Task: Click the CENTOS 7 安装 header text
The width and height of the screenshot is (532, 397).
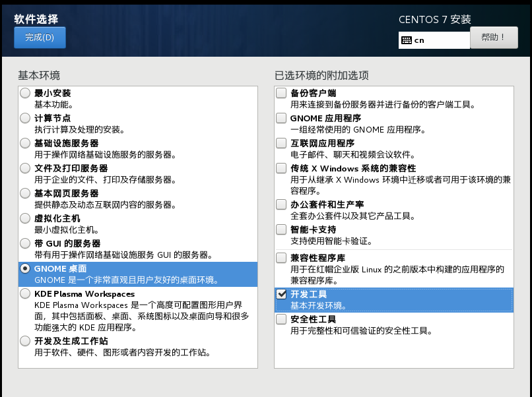Action: pyautogui.click(x=435, y=19)
